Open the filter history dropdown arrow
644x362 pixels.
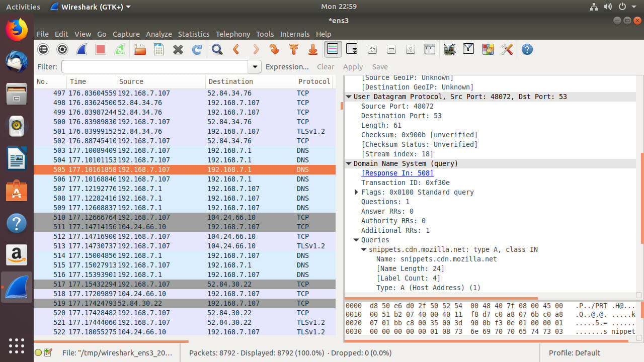click(x=255, y=67)
